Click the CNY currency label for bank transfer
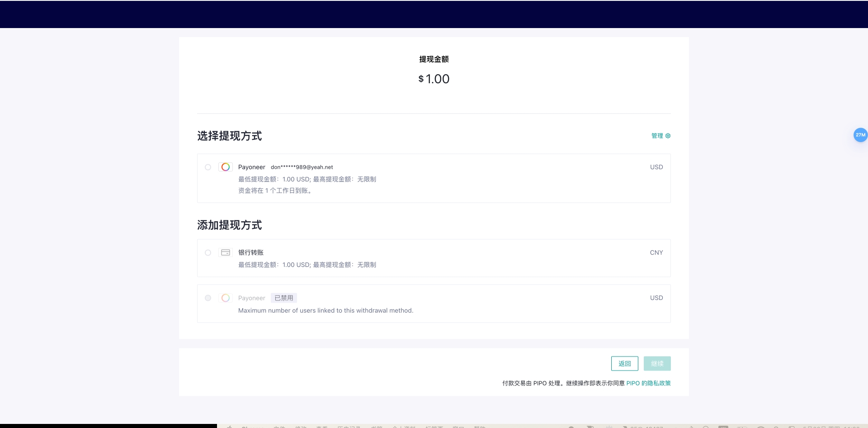The image size is (868, 428). pos(656,252)
